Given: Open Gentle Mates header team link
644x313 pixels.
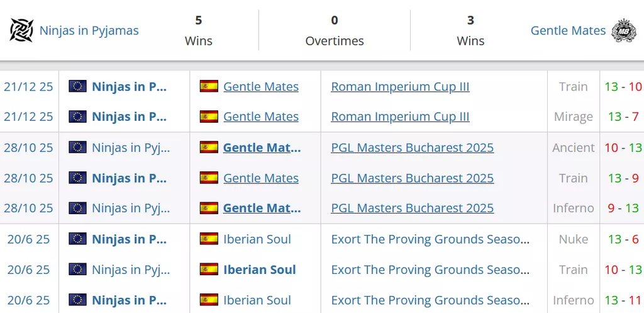Looking at the screenshot, I should (x=568, y=30).
